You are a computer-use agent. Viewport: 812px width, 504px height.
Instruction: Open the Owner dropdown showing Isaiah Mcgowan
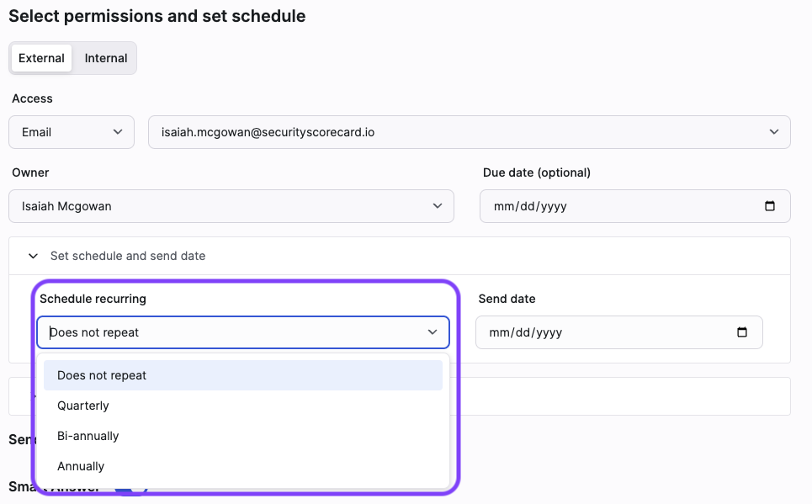(231, 206)
